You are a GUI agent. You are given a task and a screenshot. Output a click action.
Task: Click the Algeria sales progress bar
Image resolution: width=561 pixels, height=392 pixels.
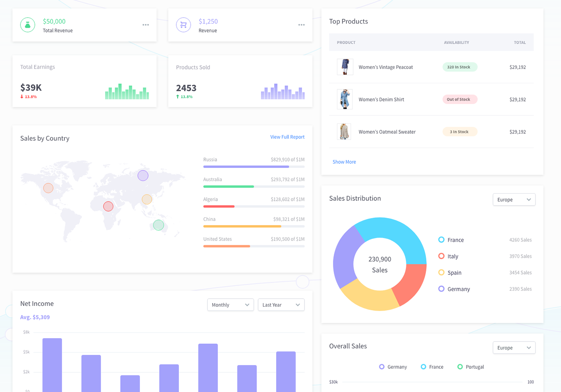[x=254, y=206]
